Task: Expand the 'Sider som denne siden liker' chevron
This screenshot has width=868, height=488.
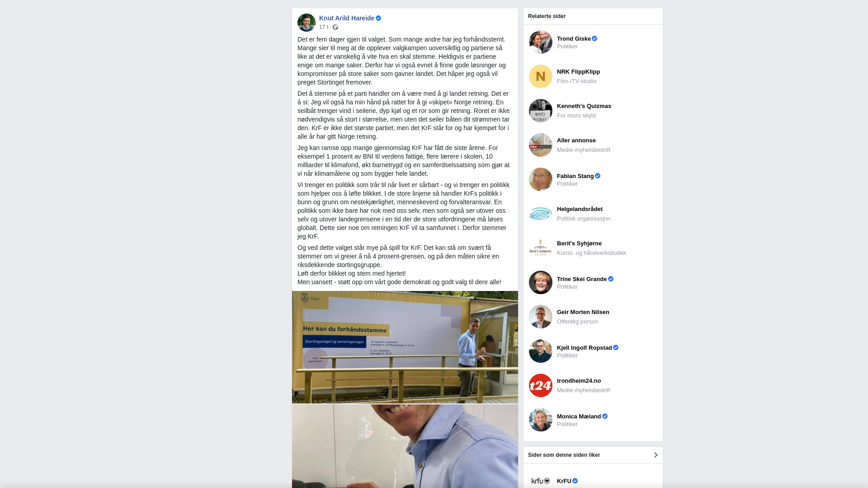Action: point(656,455)
